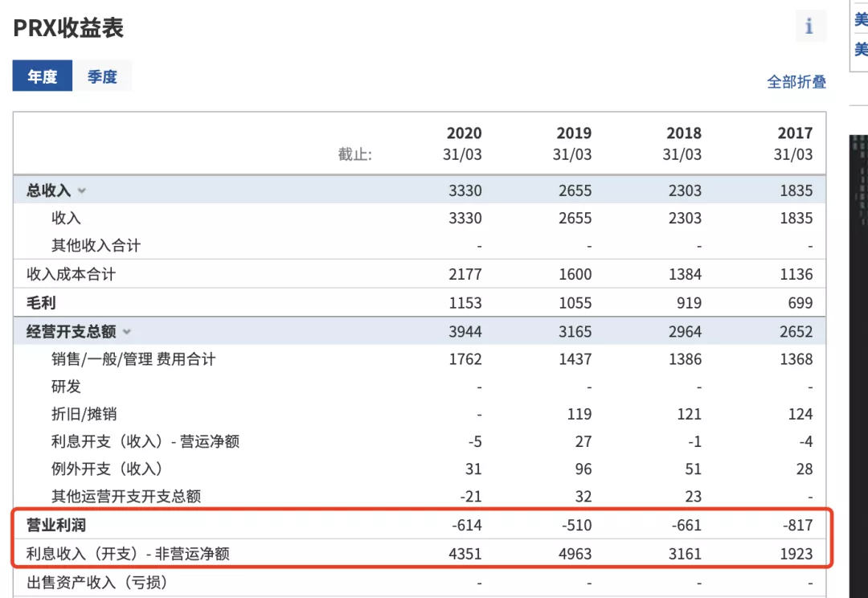Click the 2020 毛利 value 1153

465,303
